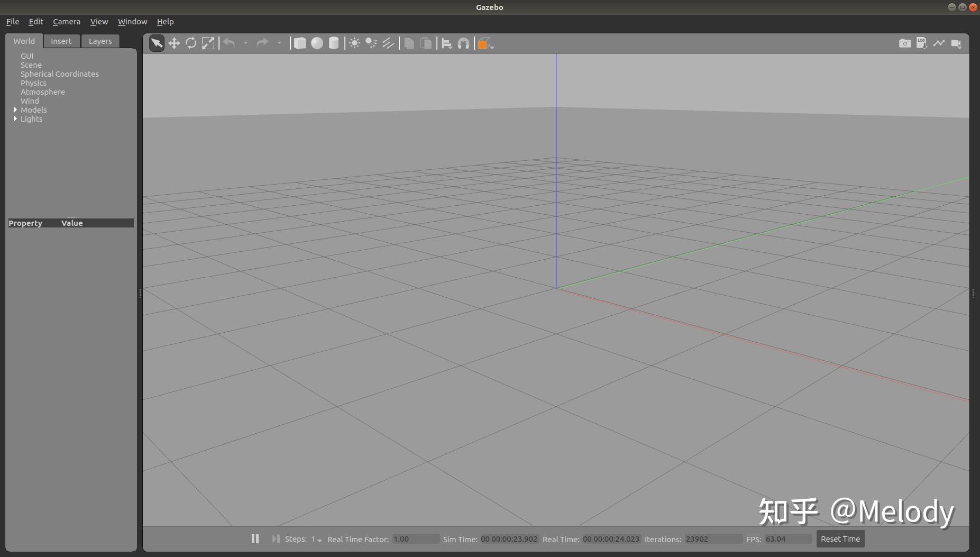980x557 pixels.
Task: Select GUI in the World tree
Action: tap(27, 56)
